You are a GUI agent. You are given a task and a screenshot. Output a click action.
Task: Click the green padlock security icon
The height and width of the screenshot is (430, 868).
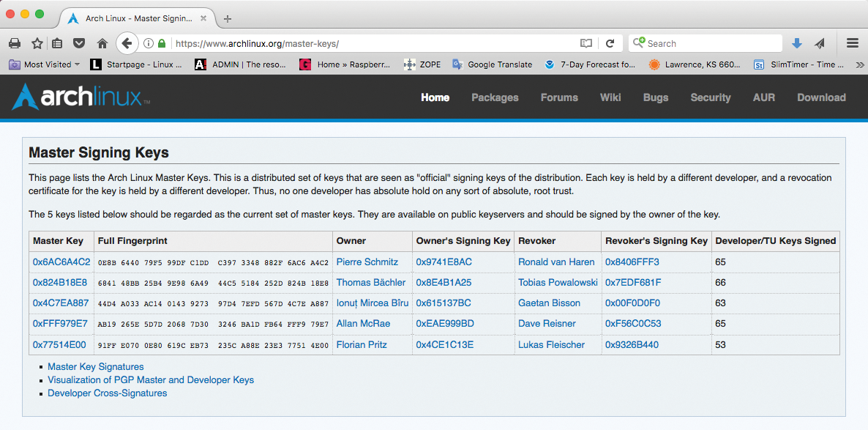tap(160, 42)
